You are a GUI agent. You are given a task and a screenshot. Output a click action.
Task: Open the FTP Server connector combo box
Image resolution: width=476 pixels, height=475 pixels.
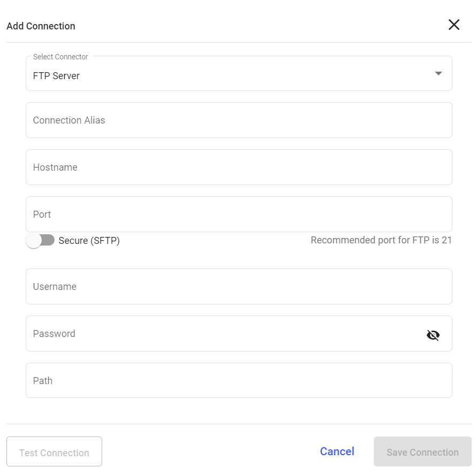(230, 76)
